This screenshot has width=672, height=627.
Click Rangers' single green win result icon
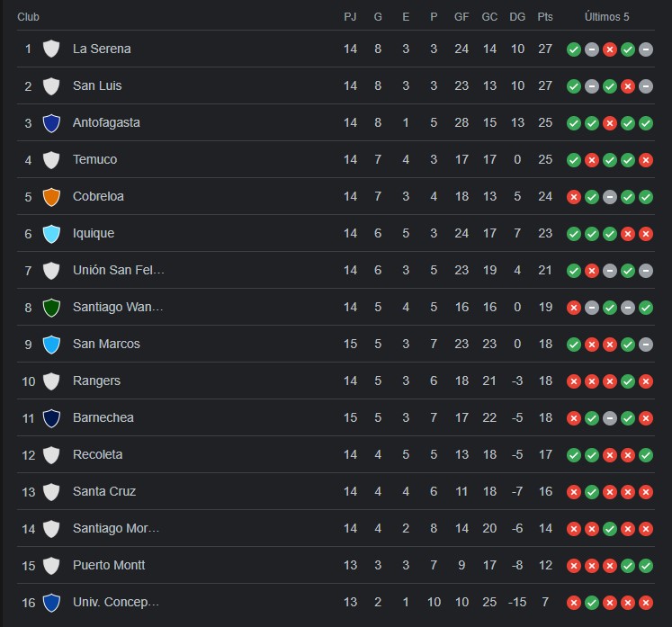627,381
